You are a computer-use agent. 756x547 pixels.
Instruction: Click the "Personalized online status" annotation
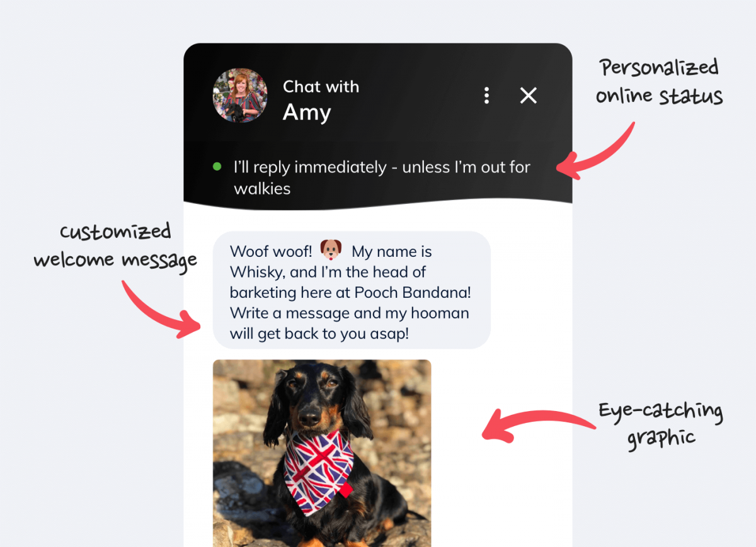[660, 82]
